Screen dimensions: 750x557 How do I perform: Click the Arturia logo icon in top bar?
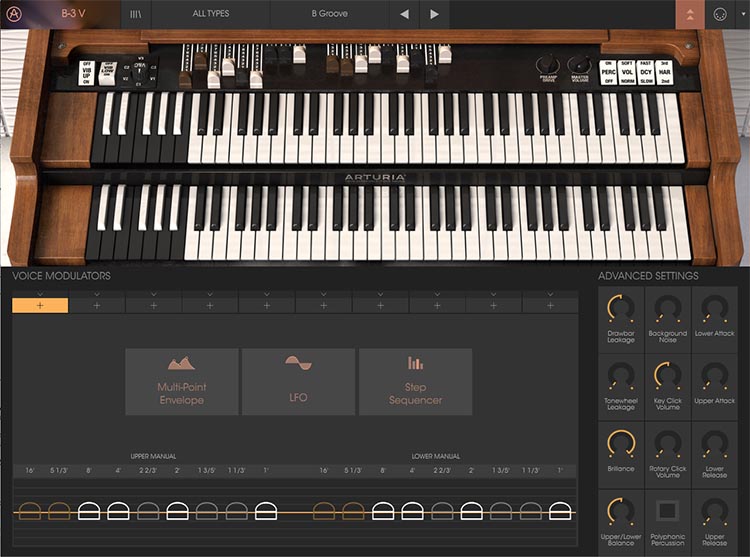point(14,14)
